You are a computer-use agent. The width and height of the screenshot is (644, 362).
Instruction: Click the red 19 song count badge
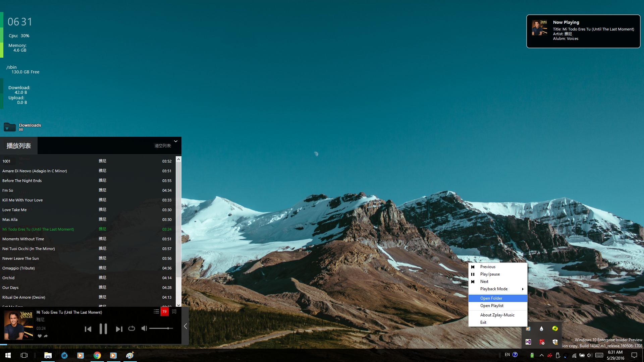(164, 311)
